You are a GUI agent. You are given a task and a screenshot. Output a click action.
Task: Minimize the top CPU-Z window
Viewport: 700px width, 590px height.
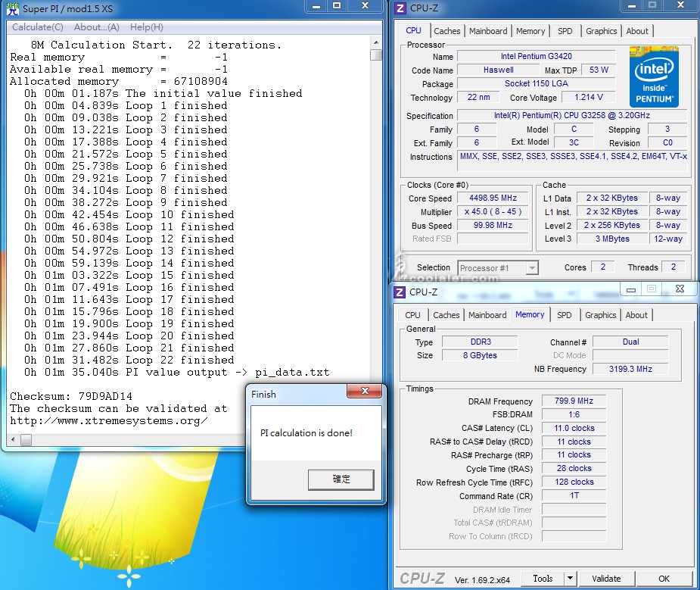tap(632, 6)
